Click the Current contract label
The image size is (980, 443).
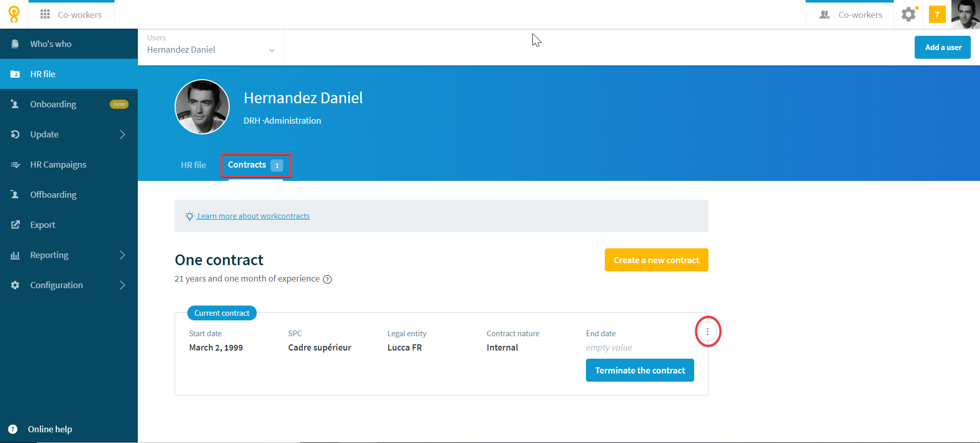tap(222, 313)
